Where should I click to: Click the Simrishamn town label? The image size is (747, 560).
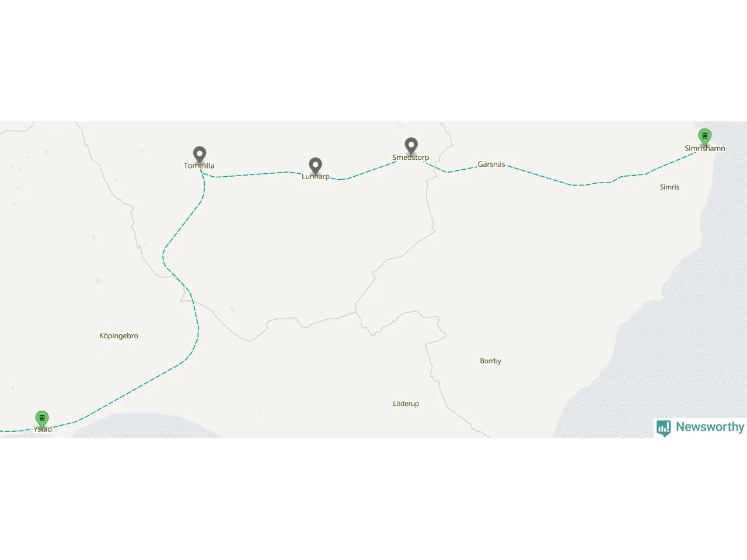(705, 148)
